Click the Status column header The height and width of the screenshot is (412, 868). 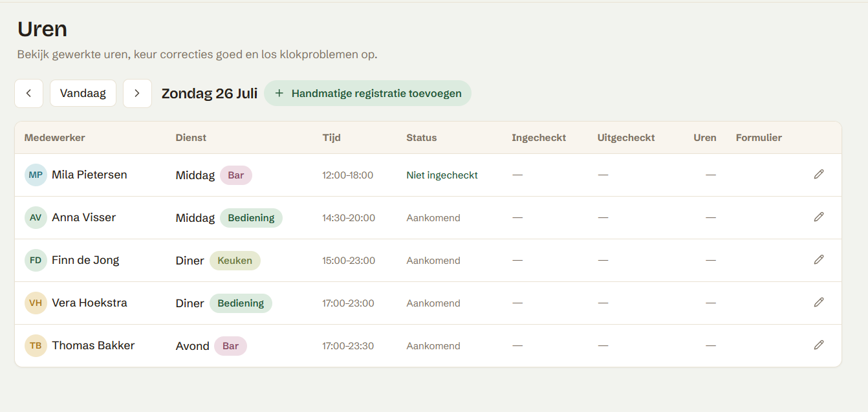pyautogui.click(x=422, y=138)
